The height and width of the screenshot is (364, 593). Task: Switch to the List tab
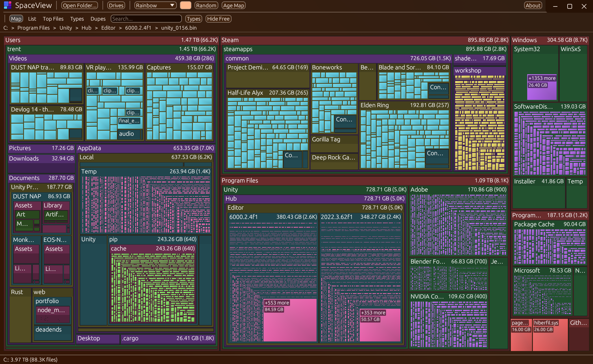click(32, 19)
